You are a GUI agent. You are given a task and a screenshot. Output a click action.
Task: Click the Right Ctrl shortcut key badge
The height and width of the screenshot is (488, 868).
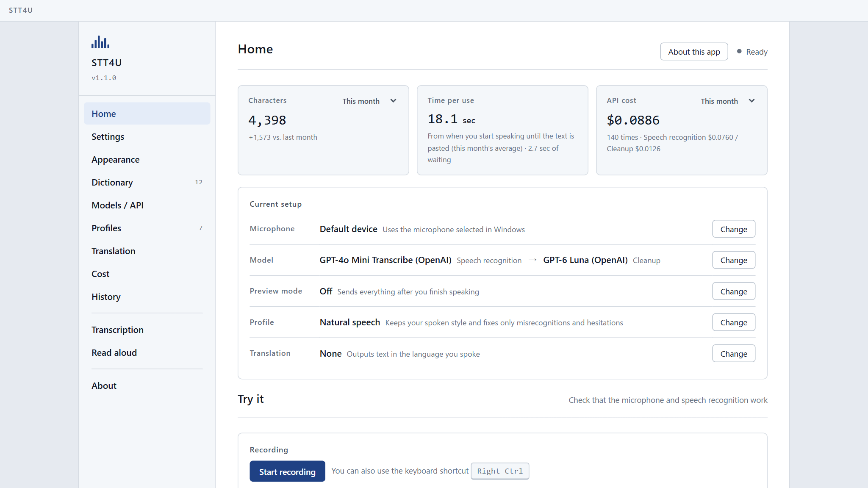coord(500,471)
